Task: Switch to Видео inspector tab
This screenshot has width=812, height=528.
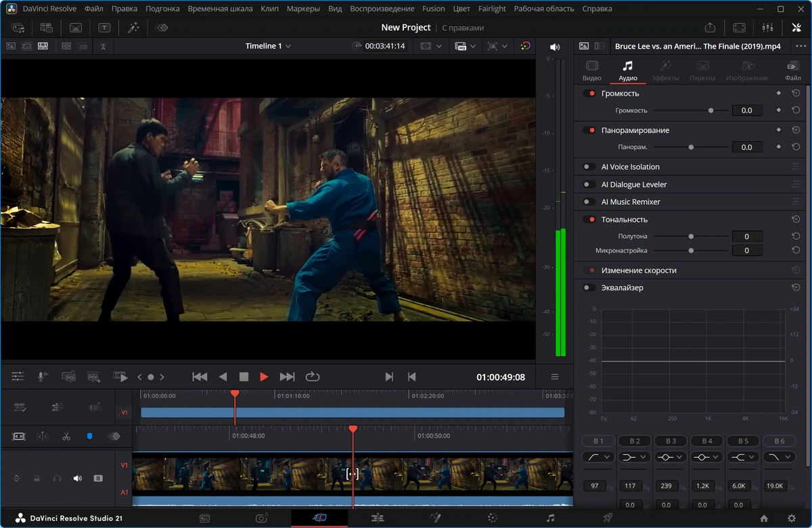Action: click(591, 70)
